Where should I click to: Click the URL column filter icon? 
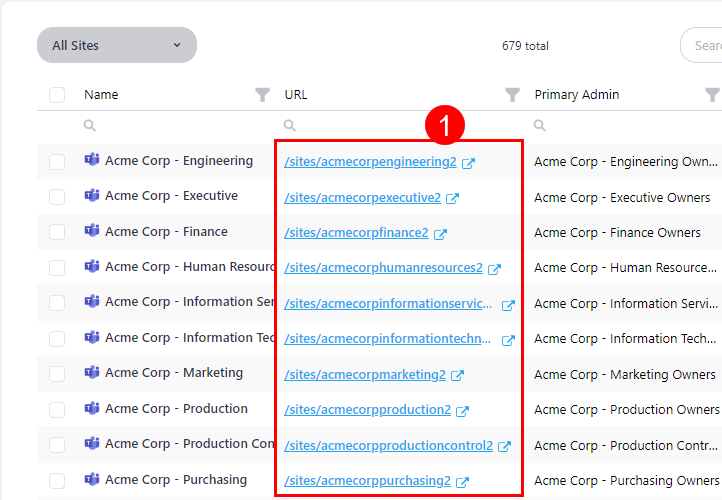512,95
